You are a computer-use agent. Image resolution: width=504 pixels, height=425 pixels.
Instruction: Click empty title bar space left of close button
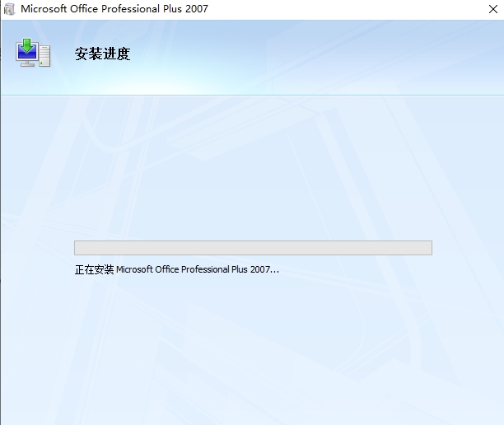pyautogui.click(x=371, y=10)
